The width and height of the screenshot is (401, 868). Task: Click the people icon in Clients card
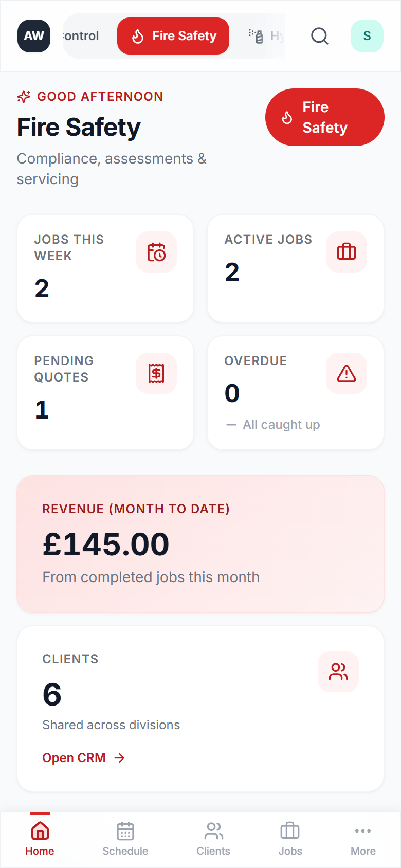pyautogui.click(x=338, y=671)
